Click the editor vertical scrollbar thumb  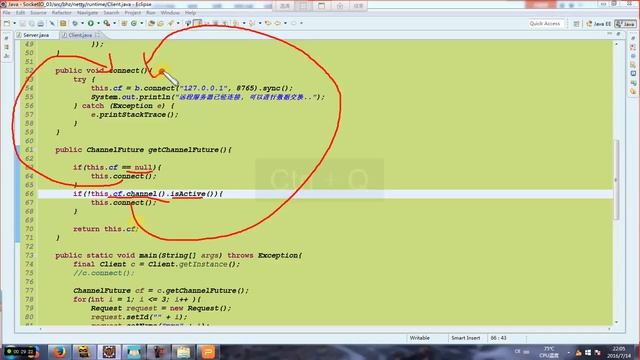coord(616,180)
